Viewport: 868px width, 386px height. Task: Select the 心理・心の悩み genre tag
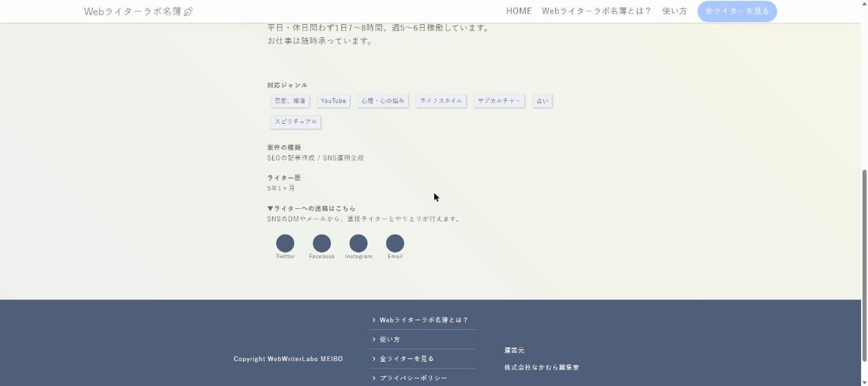[x=383, y=101]
